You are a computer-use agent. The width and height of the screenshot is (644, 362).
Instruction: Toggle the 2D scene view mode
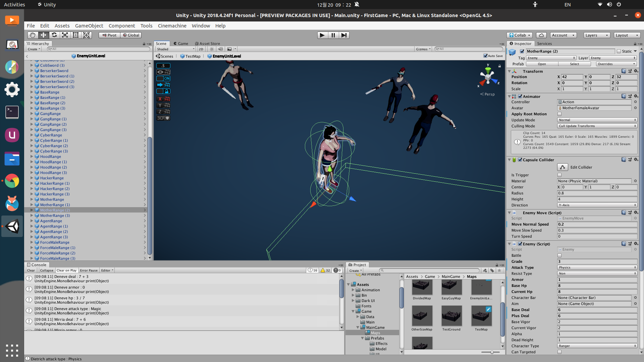pyautogui.click(x=201, y=49)
